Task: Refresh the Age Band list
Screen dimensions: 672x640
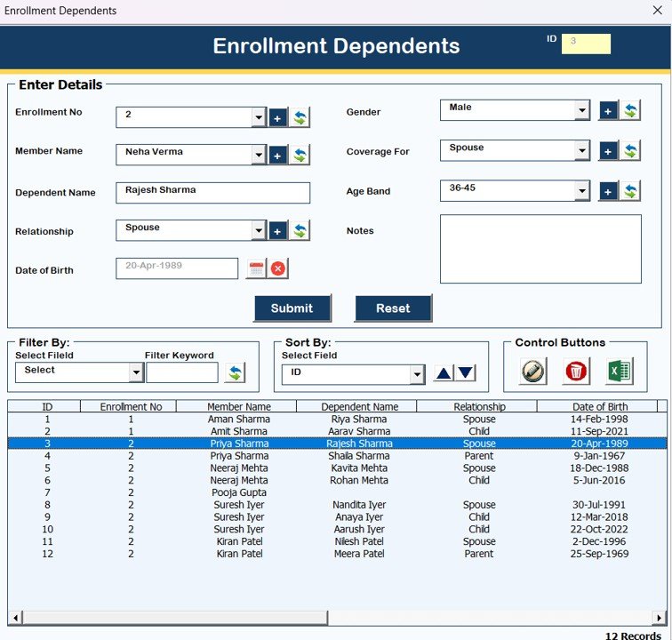Action: [x=630, y=191]
